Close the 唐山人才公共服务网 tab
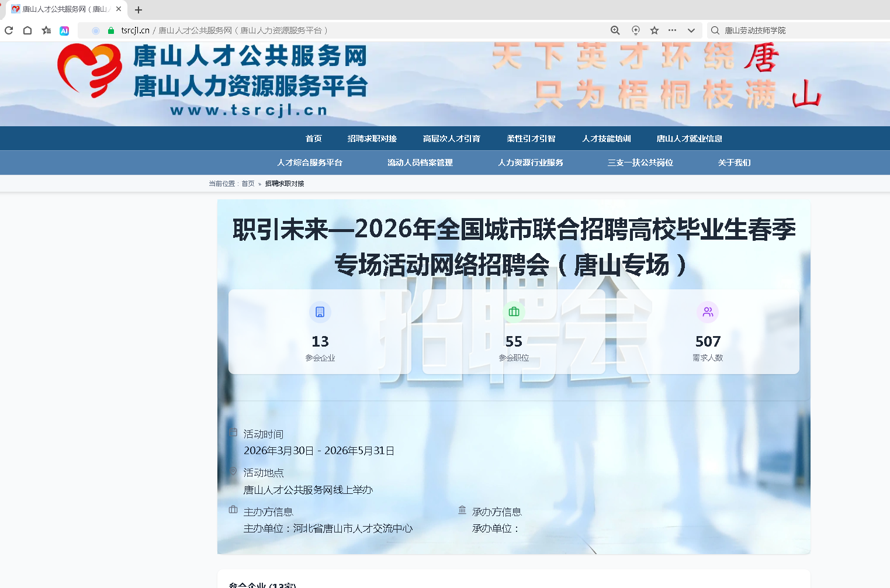 click(119, 9)
